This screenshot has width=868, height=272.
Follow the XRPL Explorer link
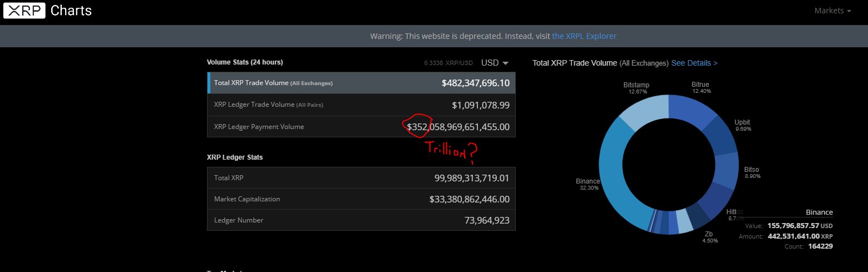584,36
